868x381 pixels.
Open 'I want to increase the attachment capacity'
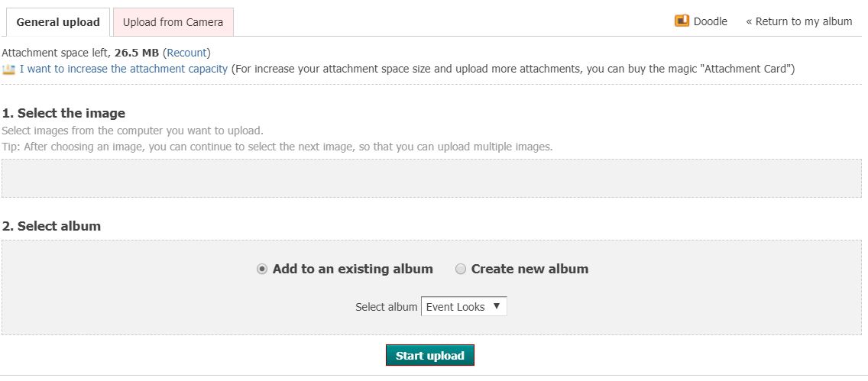tap(124, 69)
